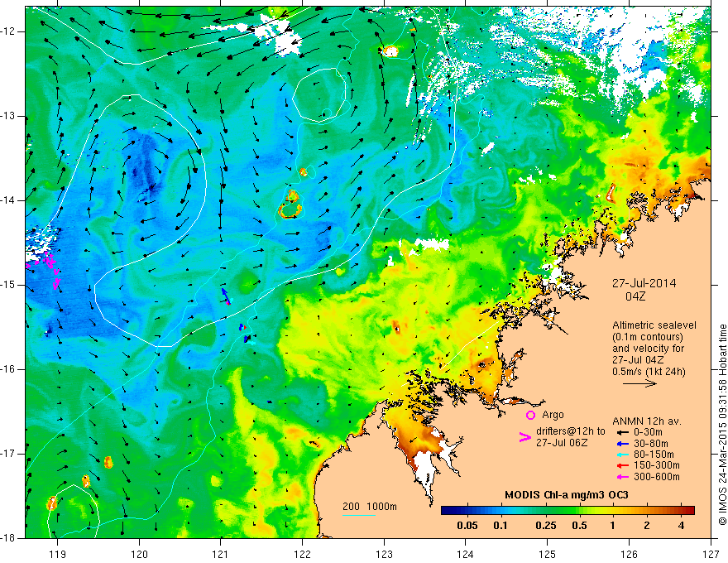728x563 pixels.
Task: Click the '0-30m' depth label
Action: [x=648, y=432]
